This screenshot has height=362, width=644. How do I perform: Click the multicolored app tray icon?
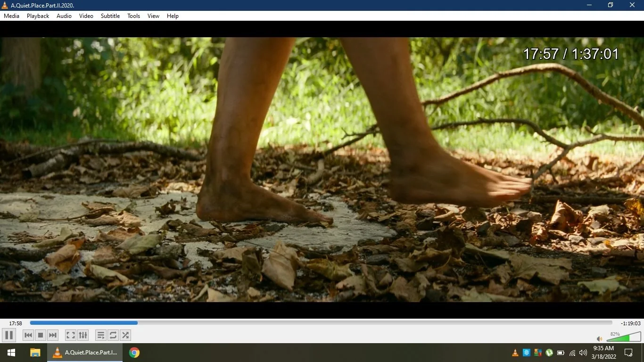(538, 353)
